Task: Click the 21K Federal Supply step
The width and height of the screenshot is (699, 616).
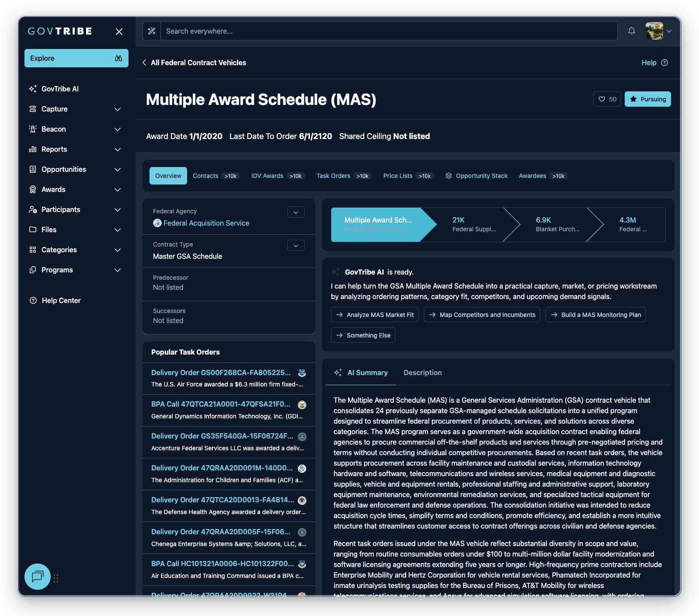Action: (474, 224)
